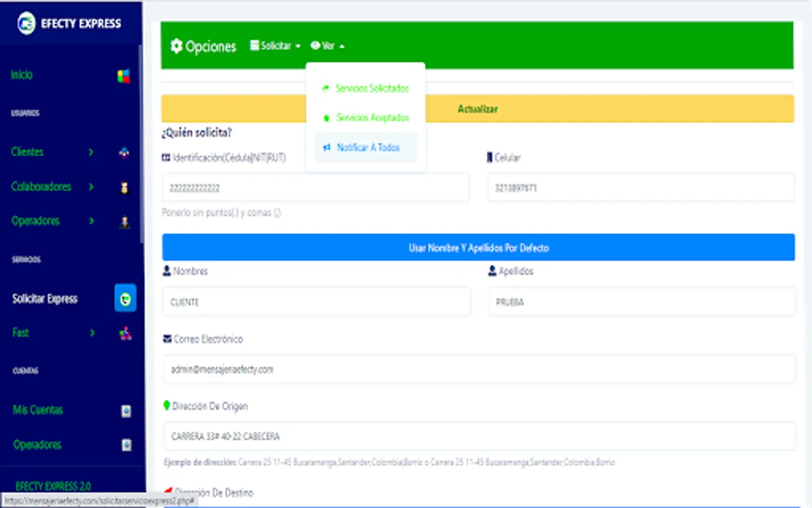
Task: Click the person icon beside Operadores under Usuarios
Action: coord(125,222)
